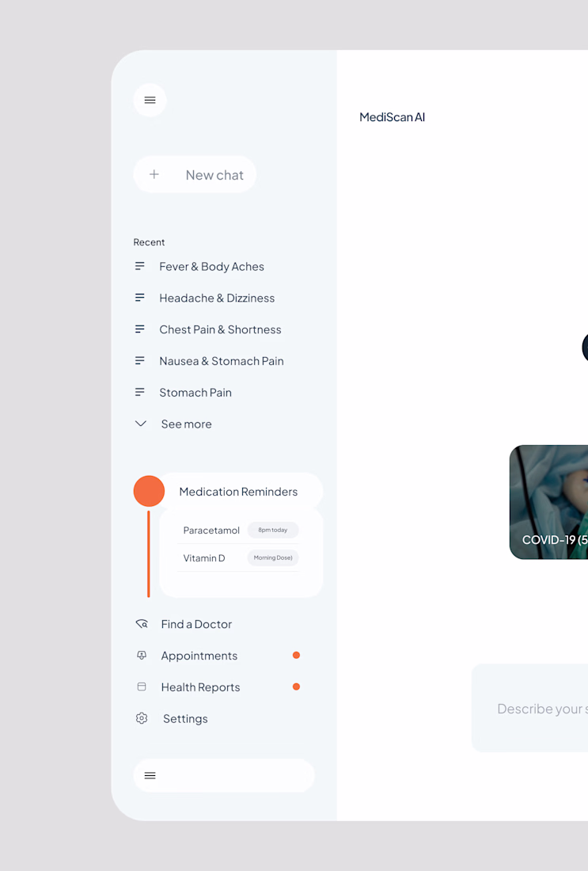Click the chevron next to See more
Screen dimensions: 588x871
[x=141, y=424]
